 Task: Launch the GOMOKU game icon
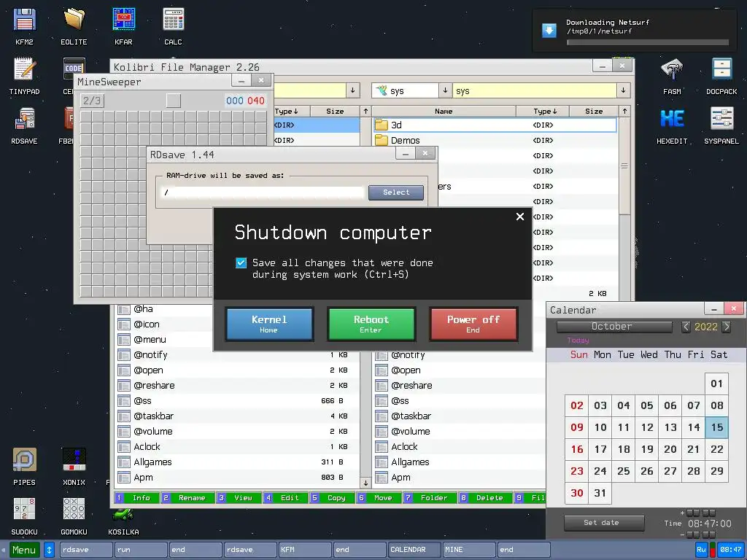74,516
